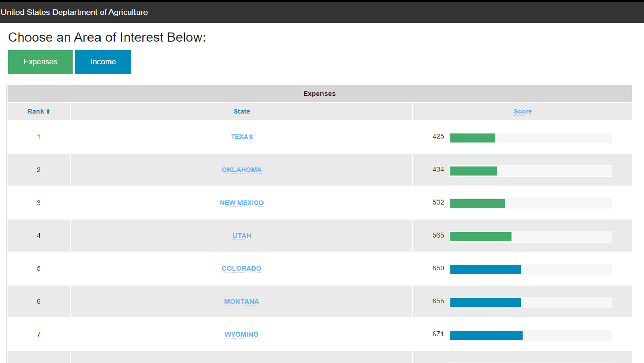Open the NEW MEXICO state link
This screenshot has width=644, height=363.
(x=242, y=203)
